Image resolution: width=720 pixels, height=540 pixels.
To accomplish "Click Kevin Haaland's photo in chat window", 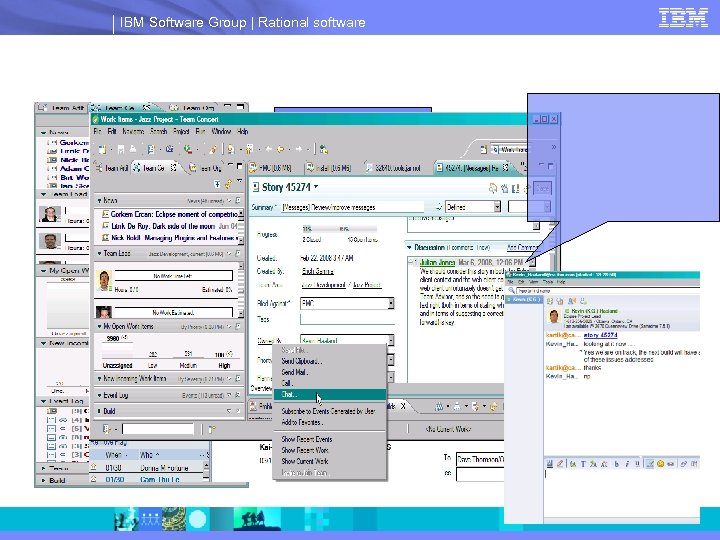I will pos(554,316).
